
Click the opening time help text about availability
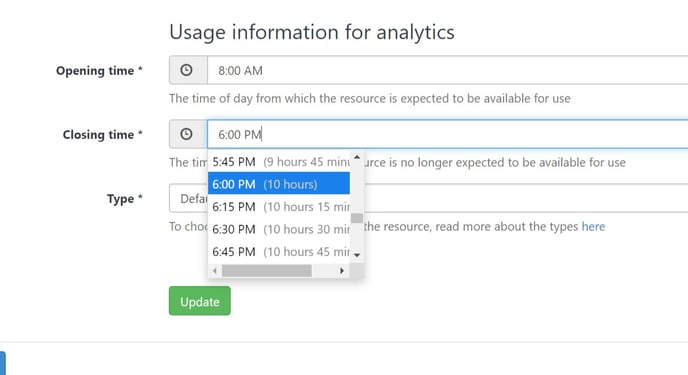[370, 98]
